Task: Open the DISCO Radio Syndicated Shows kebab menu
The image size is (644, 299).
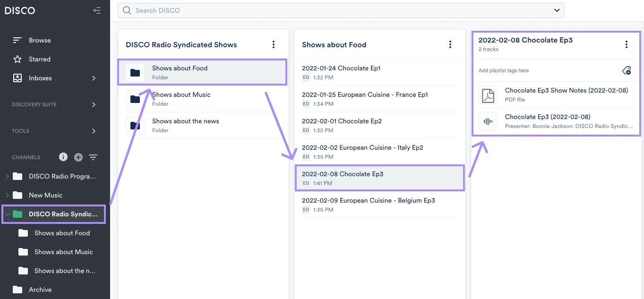Action: point(273,44)
